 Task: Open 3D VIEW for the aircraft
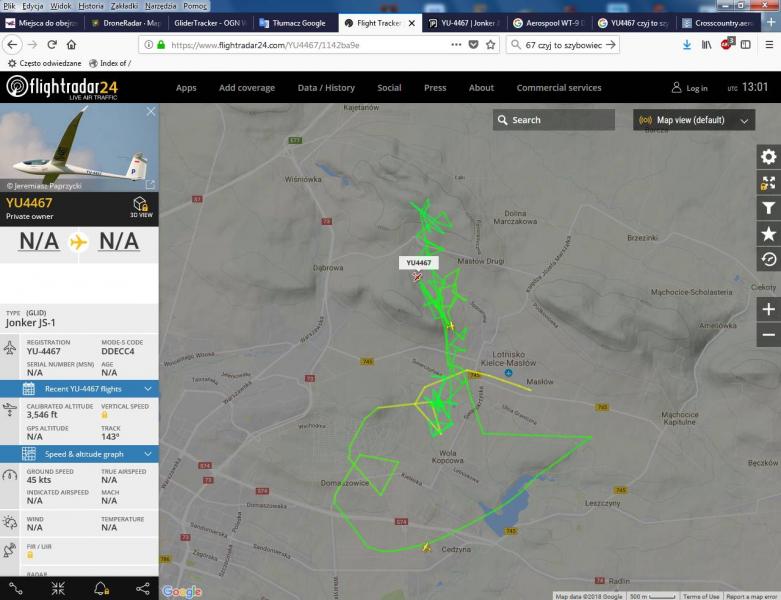click(x=141, y=207)
